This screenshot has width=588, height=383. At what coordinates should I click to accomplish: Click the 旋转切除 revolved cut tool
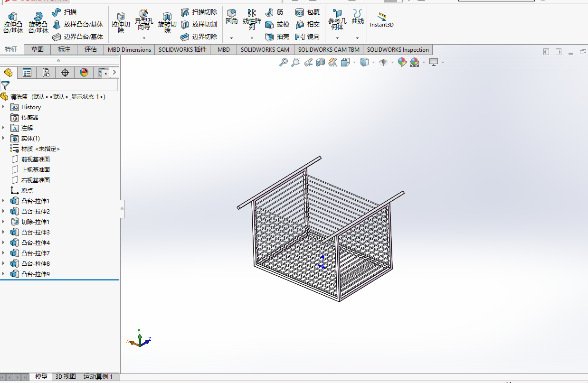pos(167,23)
